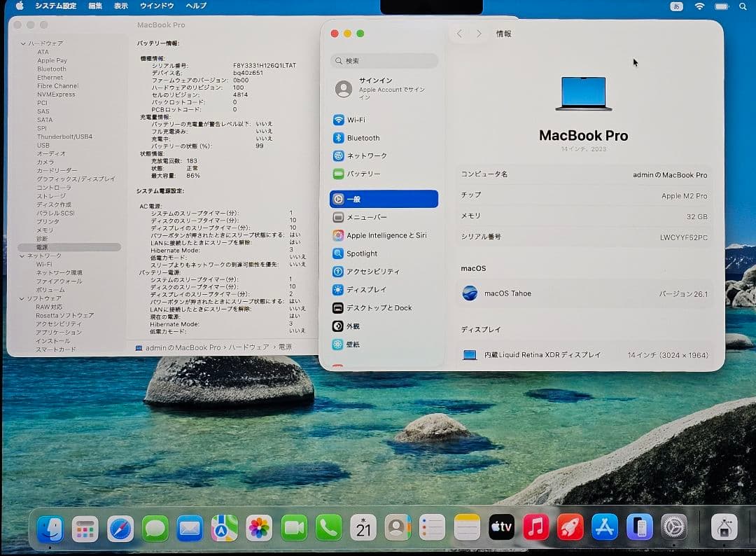Click ハードウェア in System Information path bar
This screenshot has width=756, height=556.
tap(248, 347)
